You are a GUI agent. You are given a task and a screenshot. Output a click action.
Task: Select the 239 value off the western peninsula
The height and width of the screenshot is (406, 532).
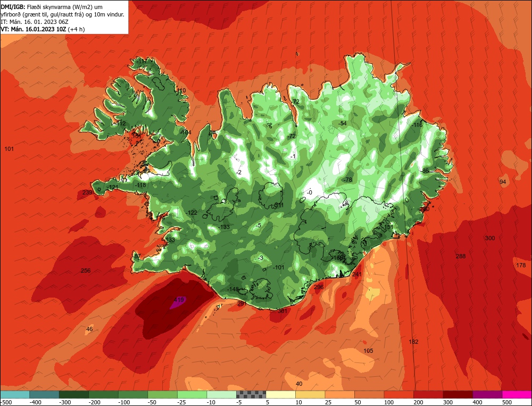(x=87, y=192)
